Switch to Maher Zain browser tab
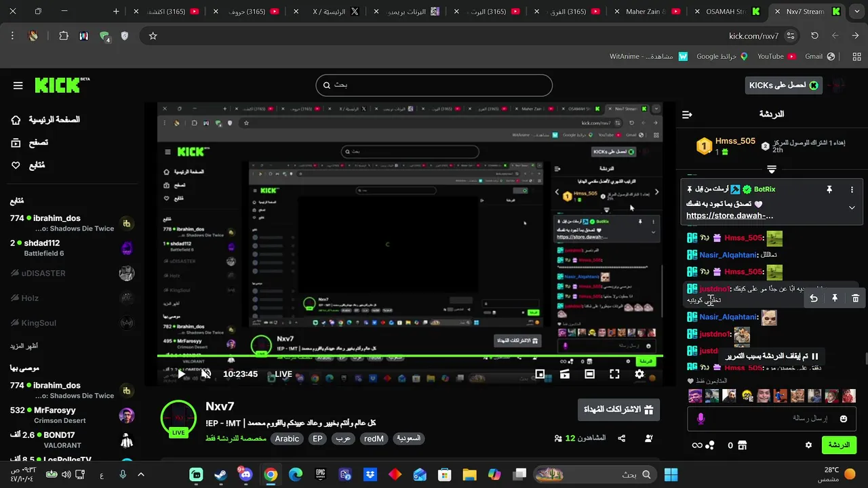The height and width of the screenshot is (488, 868). point(646,12)
